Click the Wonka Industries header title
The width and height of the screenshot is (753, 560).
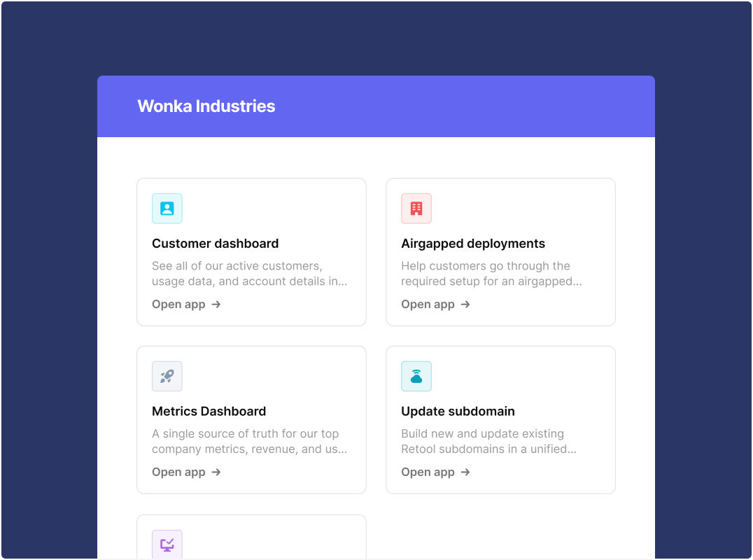coord(206,106)
